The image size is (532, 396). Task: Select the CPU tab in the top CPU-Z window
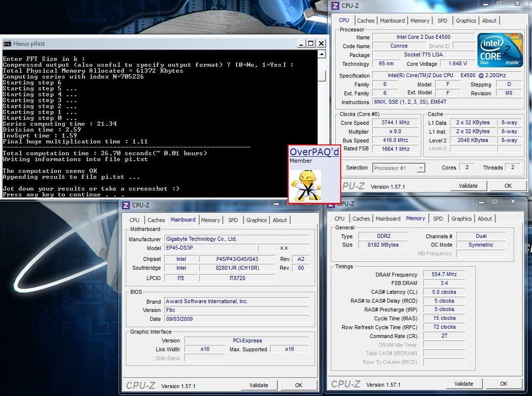[344, 20]
